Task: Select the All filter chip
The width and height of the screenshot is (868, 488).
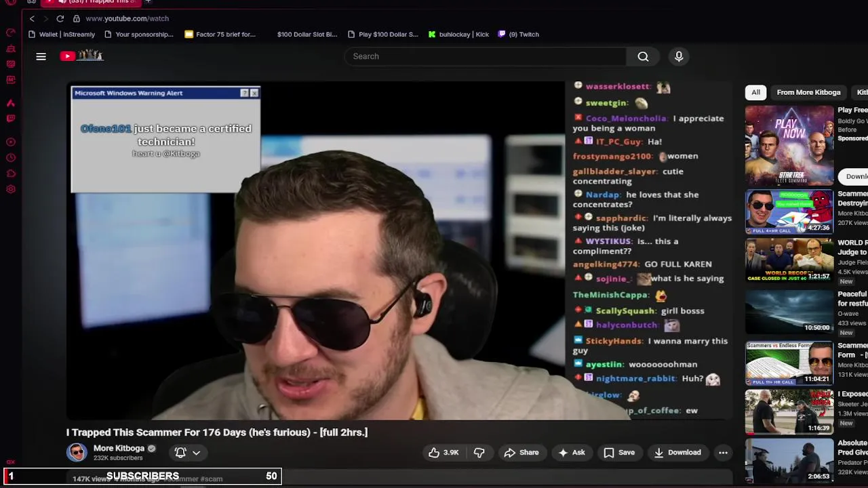Action: click(755, 92)
